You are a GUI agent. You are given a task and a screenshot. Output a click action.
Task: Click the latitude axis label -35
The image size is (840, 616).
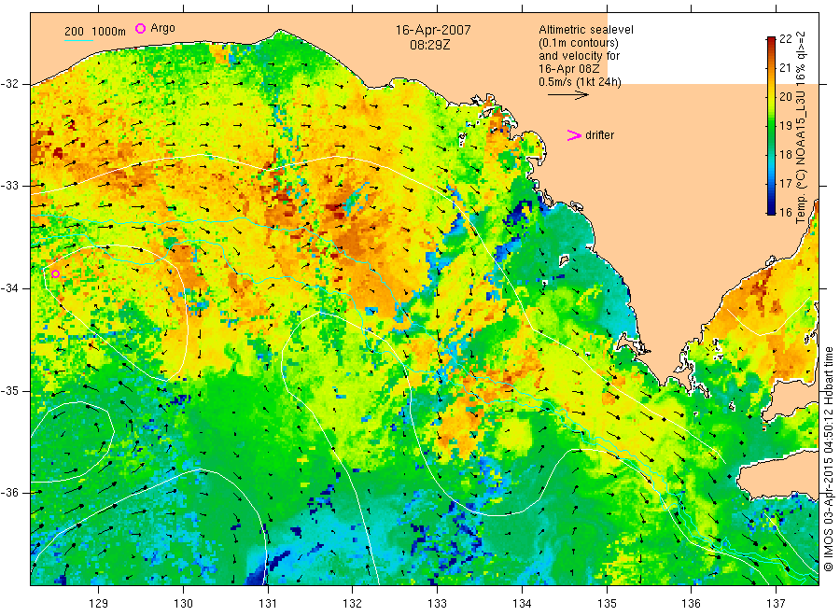coord(9,391)
